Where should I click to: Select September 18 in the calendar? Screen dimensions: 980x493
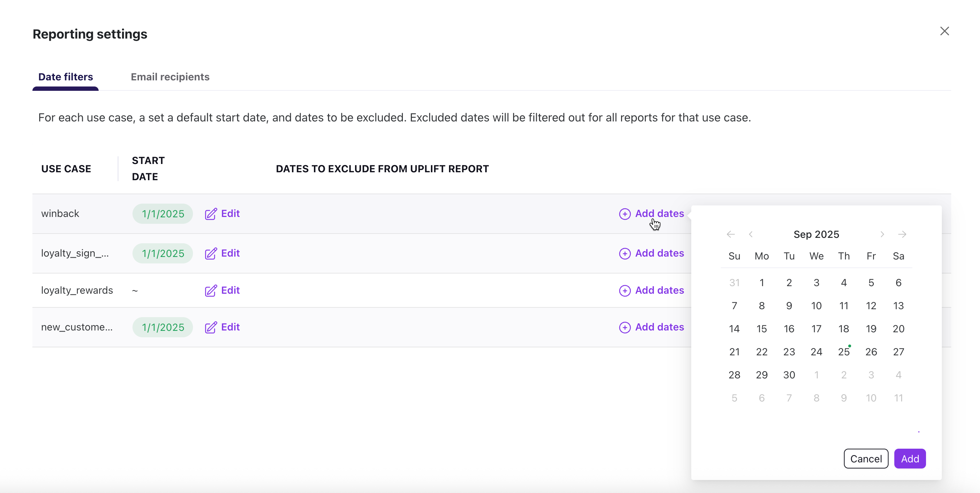pyautogui.click(x=844, y=329)
